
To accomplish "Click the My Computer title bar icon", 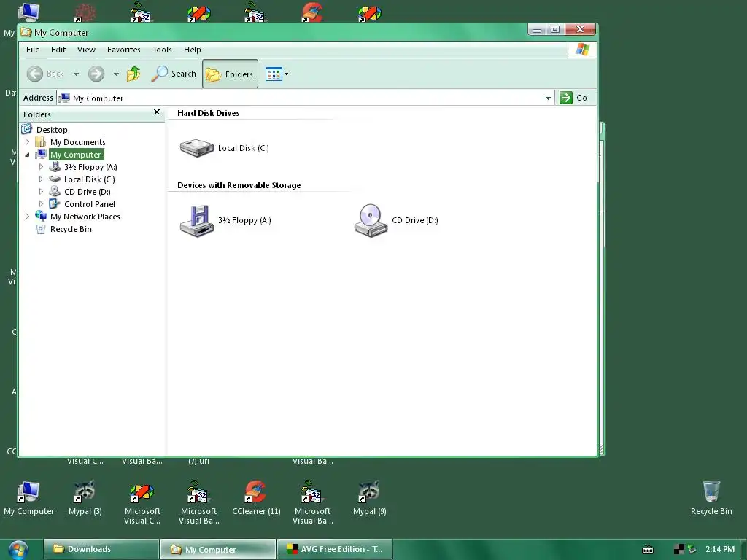I will [26, 32].
